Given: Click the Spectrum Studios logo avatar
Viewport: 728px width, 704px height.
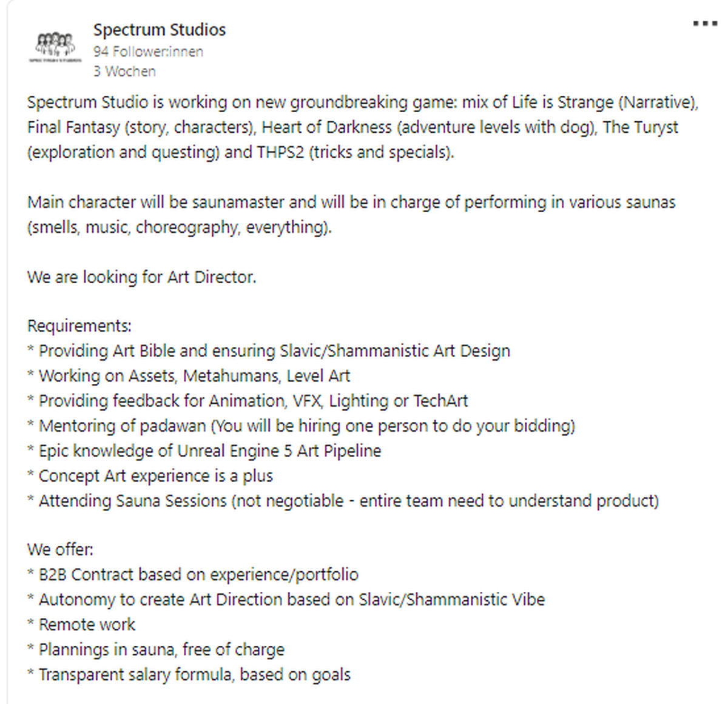Looking at the screenshot, I should [x=55, y=47].
